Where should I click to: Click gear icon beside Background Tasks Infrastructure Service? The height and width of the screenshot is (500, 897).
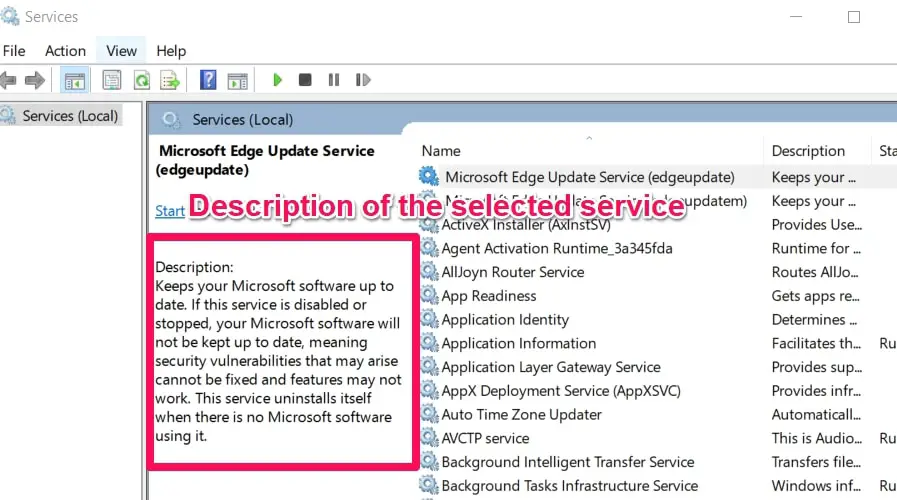point(430,485)
